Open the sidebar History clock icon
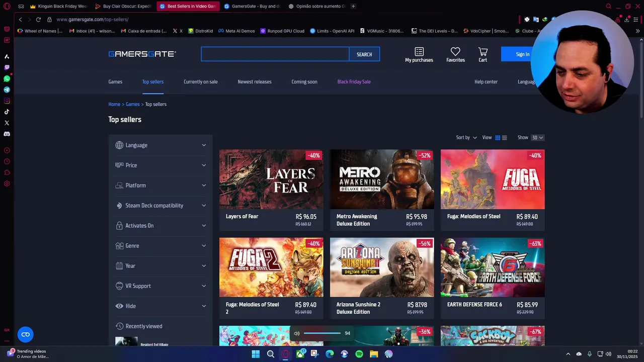Screen dimensions: 644x362 [x=7, y=161]
